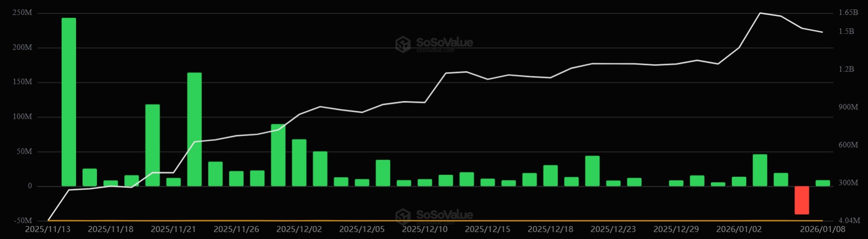
Task: Click the white line's highest peak point
Action: point(760,13)
